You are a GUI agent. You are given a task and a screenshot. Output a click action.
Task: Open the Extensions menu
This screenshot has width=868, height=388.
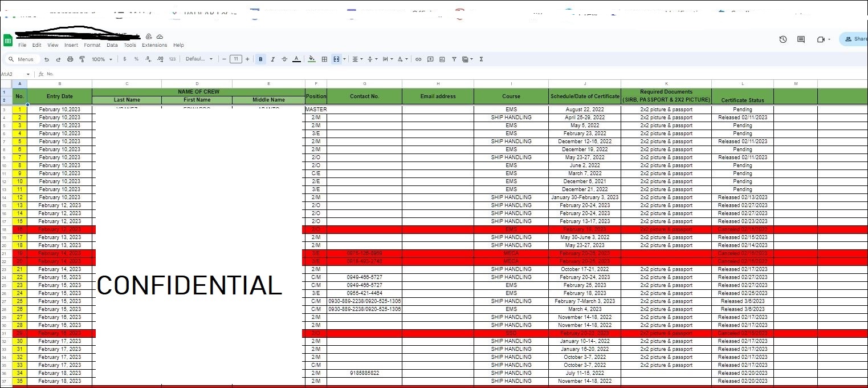pyautogui.click(x=154, y=45)
